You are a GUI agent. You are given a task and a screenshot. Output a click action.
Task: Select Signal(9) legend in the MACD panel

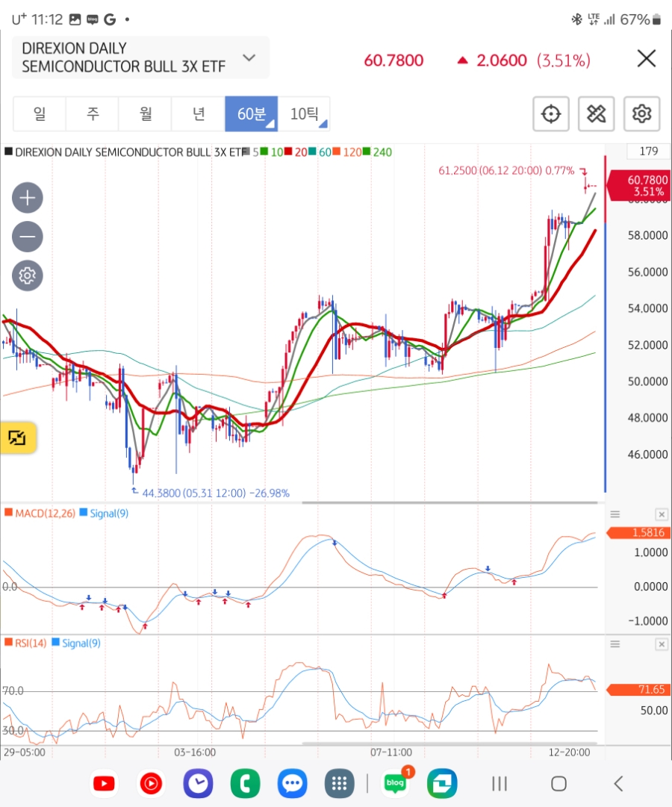[x=104, y=513]
